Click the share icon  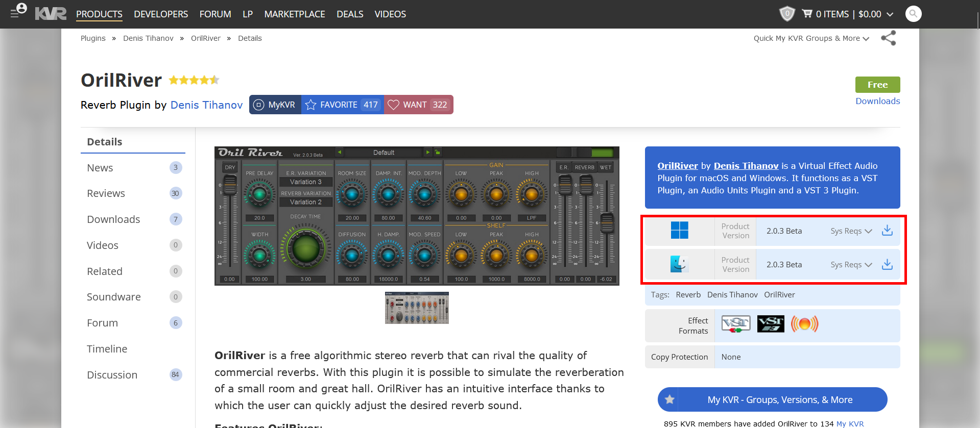pos(889,38)
